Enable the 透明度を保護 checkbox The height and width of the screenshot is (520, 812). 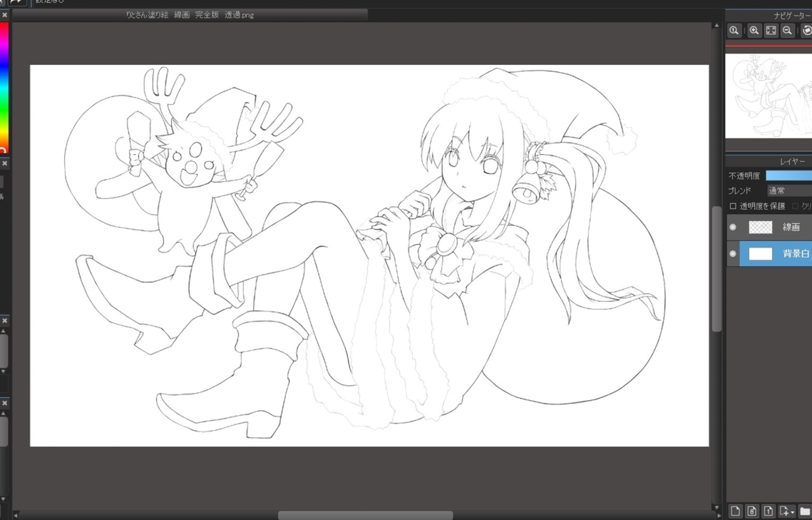(x=733, y=206)
